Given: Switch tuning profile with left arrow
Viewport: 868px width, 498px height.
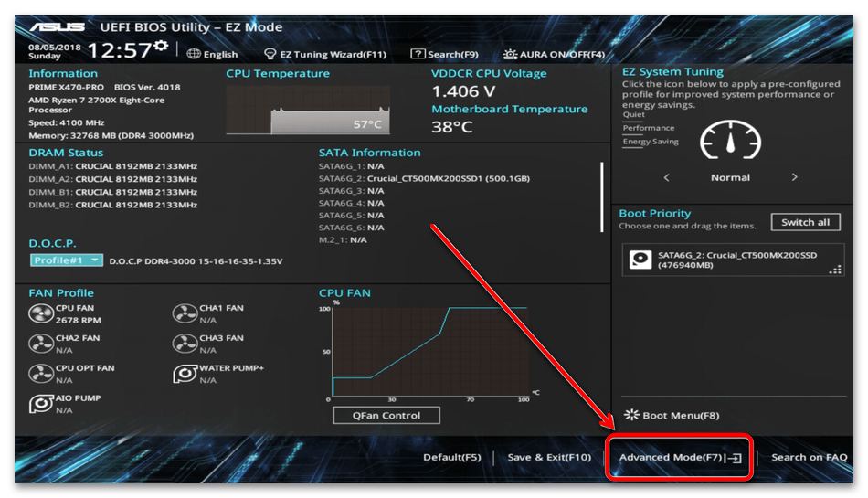Looking at the screenshot, I should [x=666, y=177].
